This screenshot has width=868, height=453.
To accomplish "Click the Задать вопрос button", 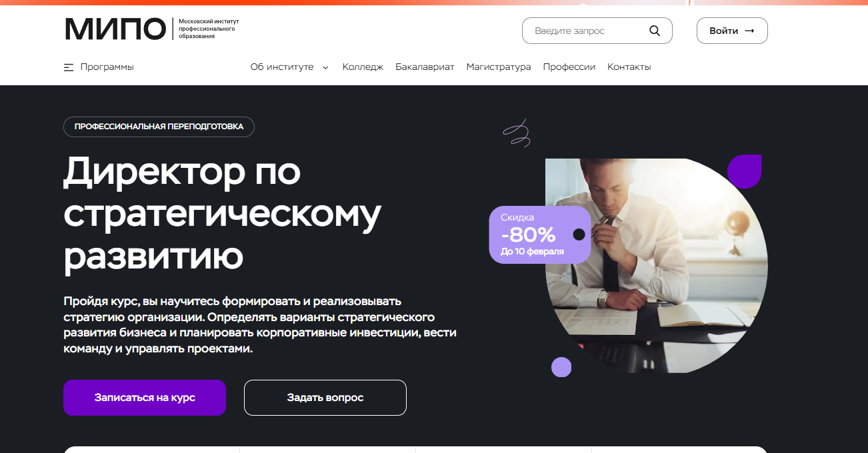I will tap(325, 398).
